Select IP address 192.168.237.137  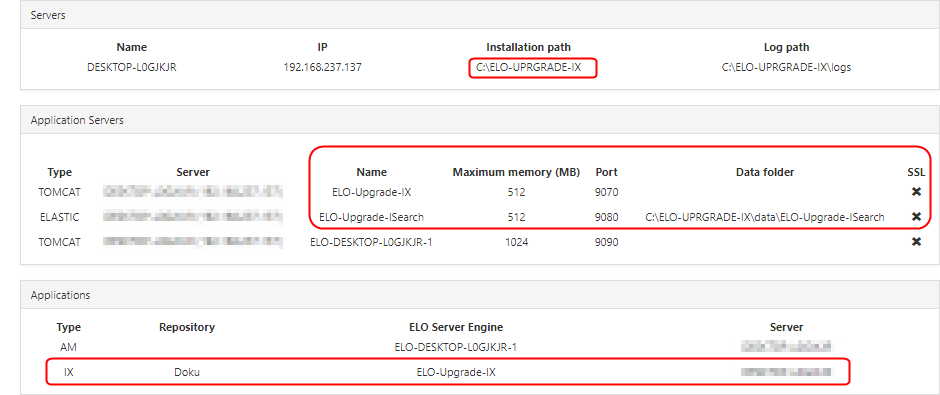[x=323, y=68]
